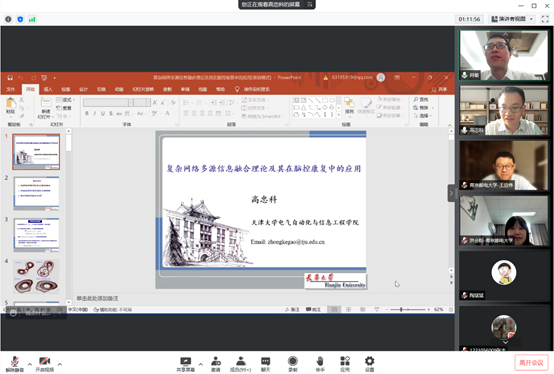Switch to the Insert (插入) ribbon tab
The width and height of the screenshot is (554, 374).
[x=48, y=89]
